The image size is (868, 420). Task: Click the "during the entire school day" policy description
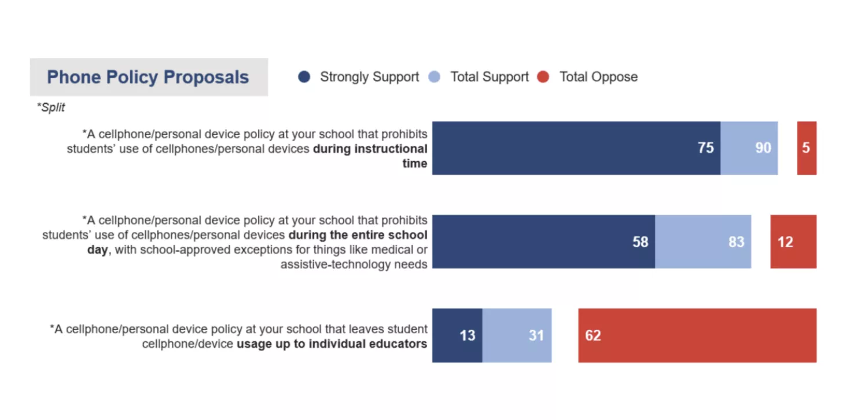click(235, 242)
